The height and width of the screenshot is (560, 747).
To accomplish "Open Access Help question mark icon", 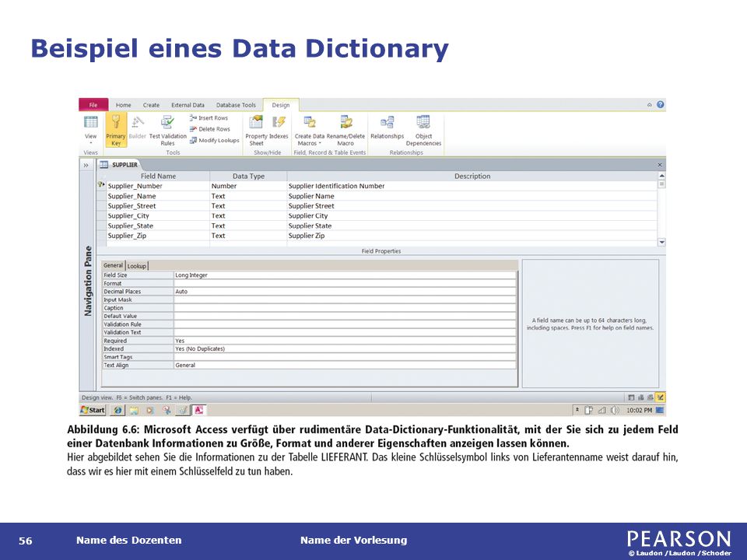I will pos(661,104).
